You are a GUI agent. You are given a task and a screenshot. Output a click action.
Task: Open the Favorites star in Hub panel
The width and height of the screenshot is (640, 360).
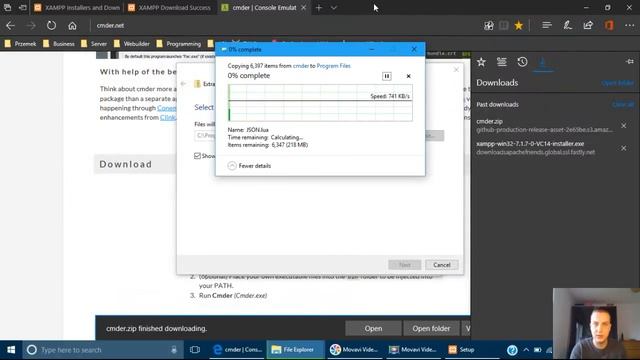[x=481, y=62]
